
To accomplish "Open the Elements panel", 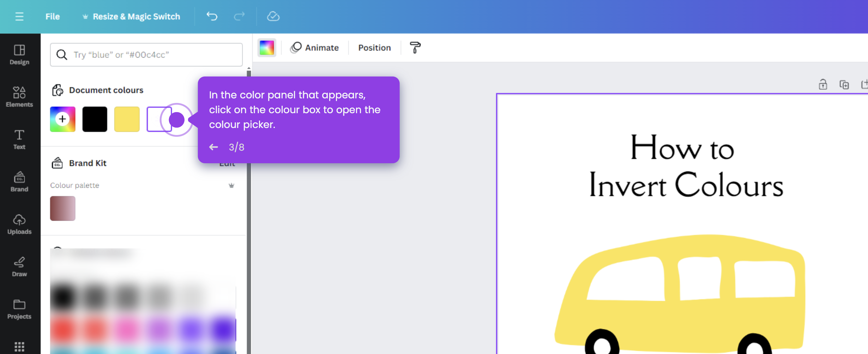I will pyautogui.click(x=19, y=96).
